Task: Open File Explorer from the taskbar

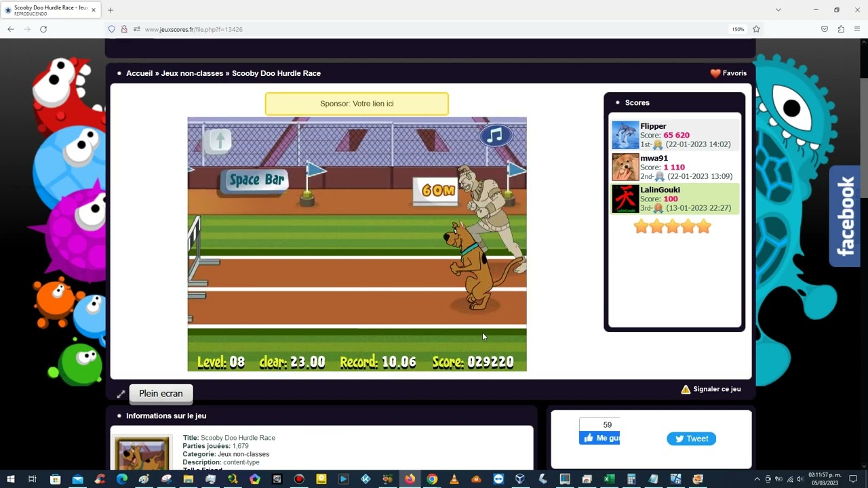Action: (188, 479)
